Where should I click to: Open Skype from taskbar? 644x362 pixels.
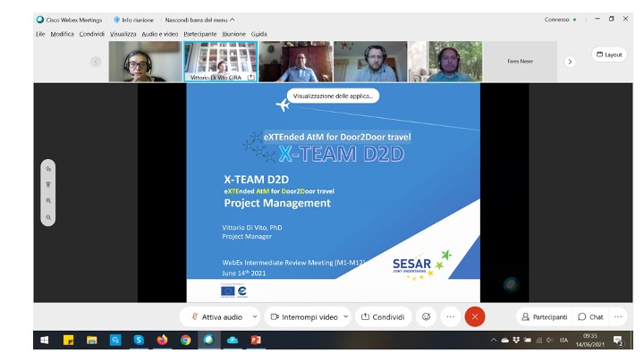click(x=139, y=340)
